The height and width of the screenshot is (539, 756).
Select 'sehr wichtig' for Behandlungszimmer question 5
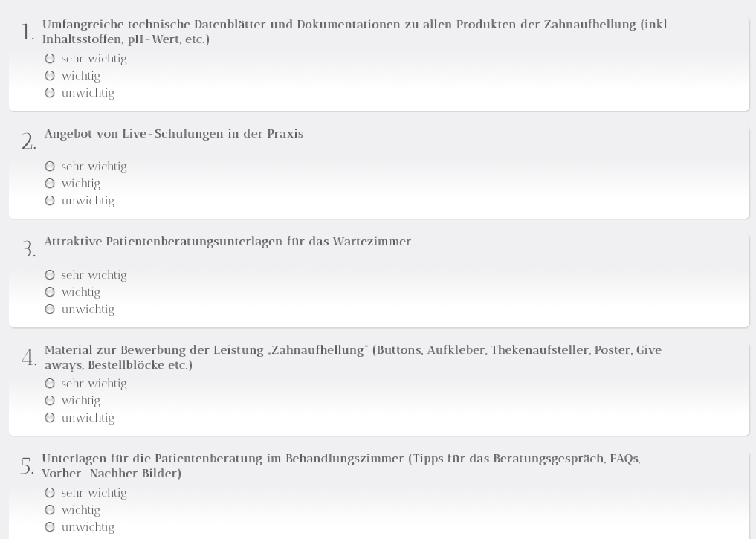tap(50, 493)
